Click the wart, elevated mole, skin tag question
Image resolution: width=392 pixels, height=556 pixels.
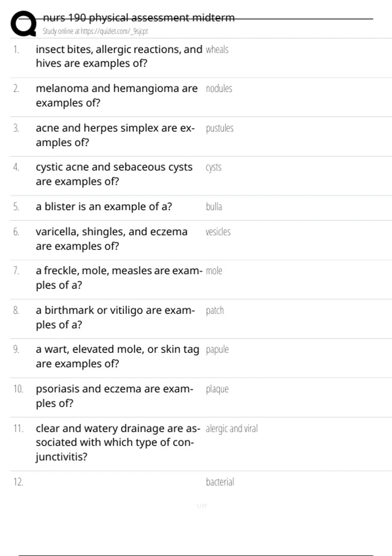[x=117, y=356]
